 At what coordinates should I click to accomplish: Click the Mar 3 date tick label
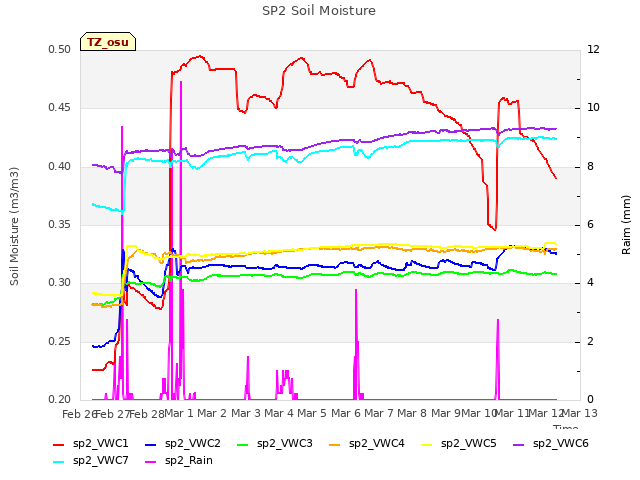(246, 413)
